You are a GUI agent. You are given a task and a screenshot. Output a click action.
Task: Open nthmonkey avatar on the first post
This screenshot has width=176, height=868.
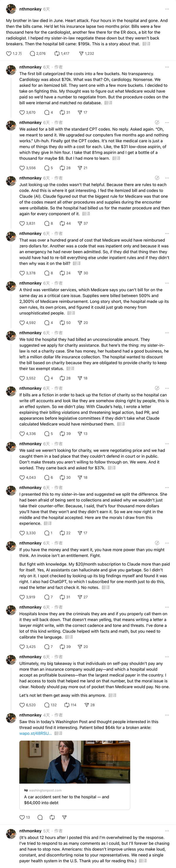pos(11,9)
